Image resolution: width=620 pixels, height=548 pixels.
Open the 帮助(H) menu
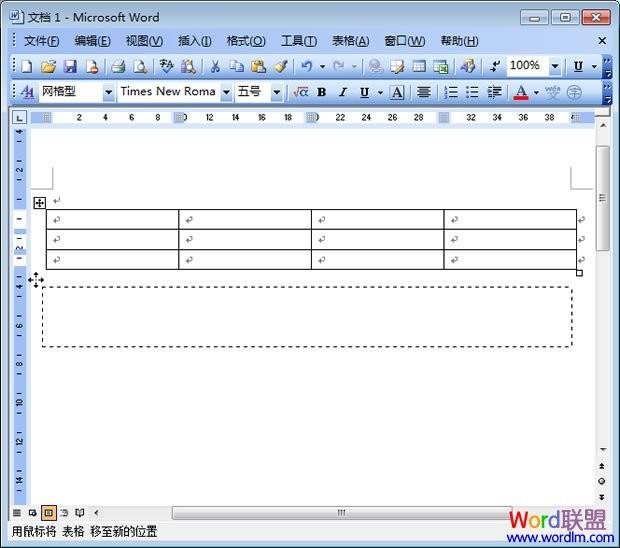pyautogui.click(x=459, y=41)
